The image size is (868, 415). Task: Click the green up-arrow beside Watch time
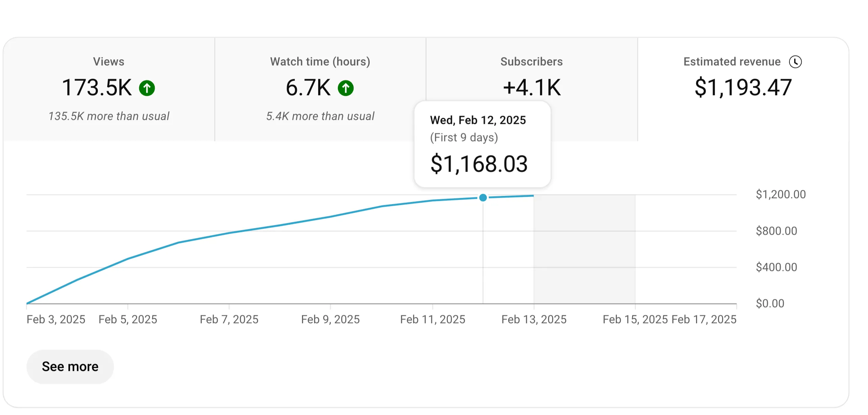[x=346, y=88]
